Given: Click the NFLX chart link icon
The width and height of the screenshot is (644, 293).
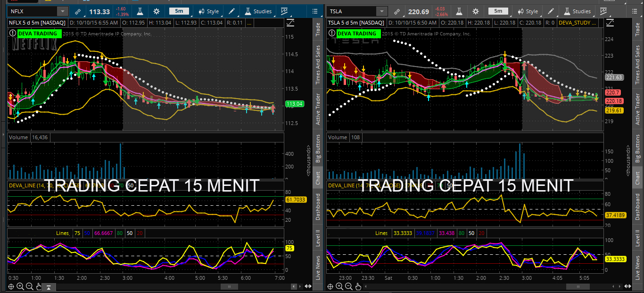Looking at the screenshot, I should (x=78, y=11).
